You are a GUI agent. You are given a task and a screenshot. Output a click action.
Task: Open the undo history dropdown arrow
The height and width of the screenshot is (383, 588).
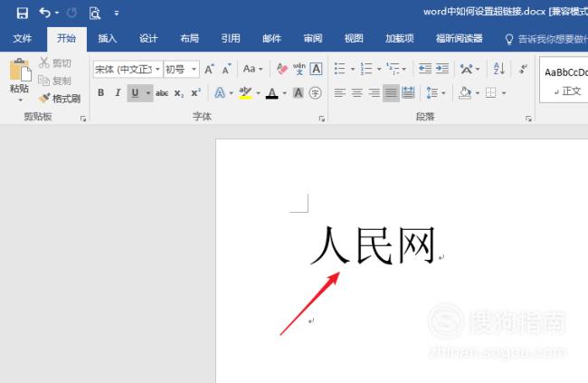pyautogui.click(x=57, y=13)
